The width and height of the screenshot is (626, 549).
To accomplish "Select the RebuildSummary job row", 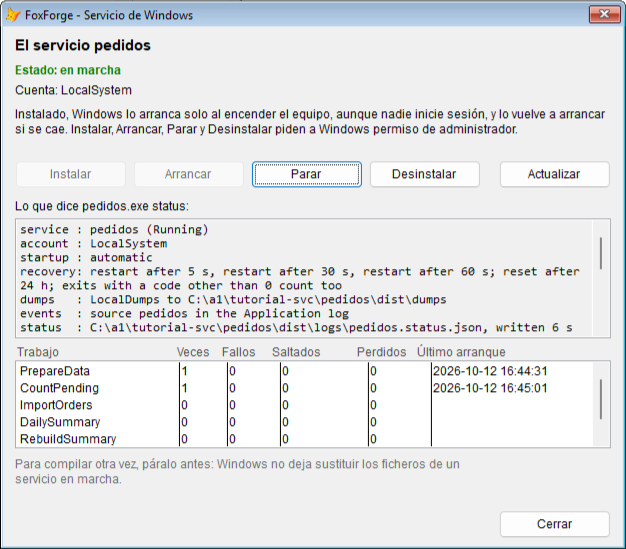I will (304, 439).
